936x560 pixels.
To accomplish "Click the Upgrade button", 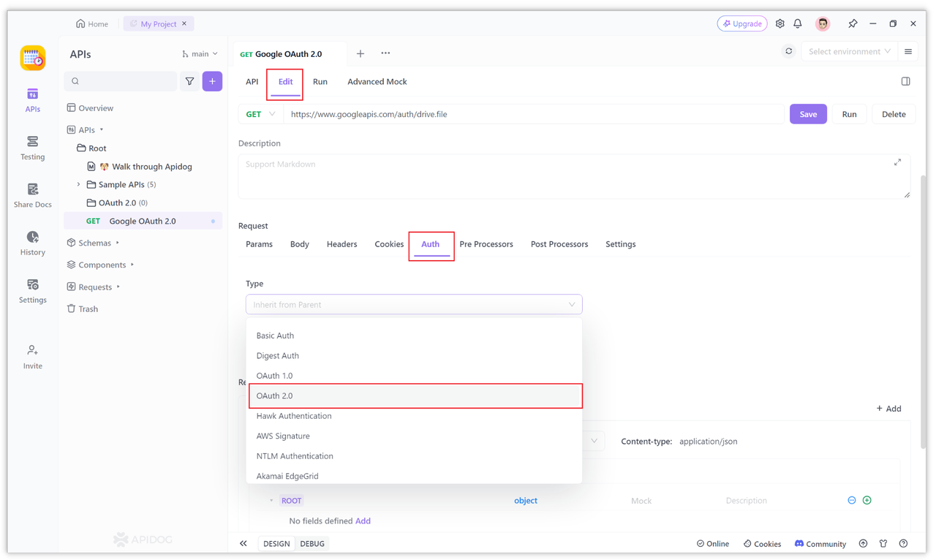I will (742, 23).
